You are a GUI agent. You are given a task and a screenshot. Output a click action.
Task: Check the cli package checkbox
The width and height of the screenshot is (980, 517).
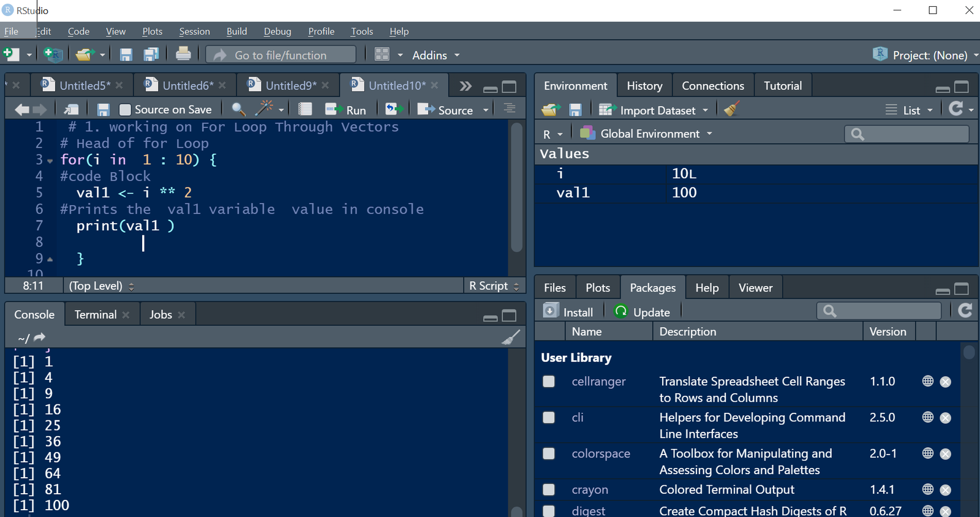tap(549, 417)
